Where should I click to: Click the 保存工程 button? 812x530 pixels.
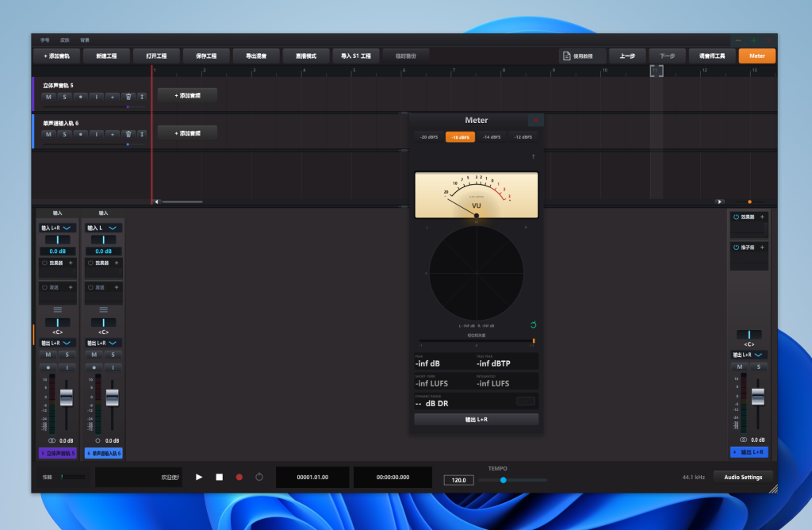click(x=206, y=56)
